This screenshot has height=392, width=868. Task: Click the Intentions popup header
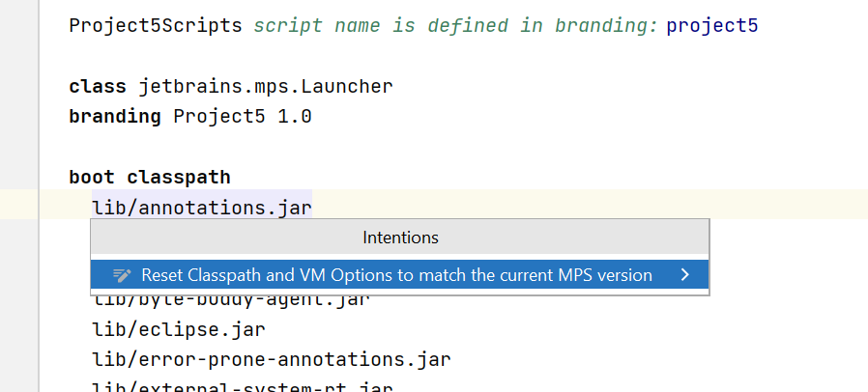tap(400, 238)
